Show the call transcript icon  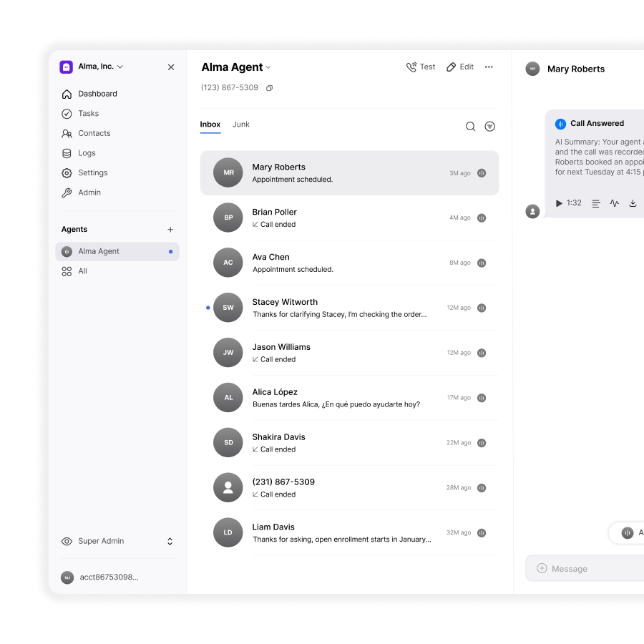(596, 203)
